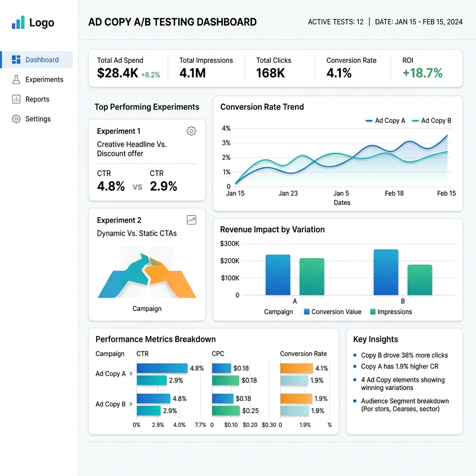This screenshot has height=476, width=476.
Task: Click Total Ad Spend value $28.4K
Action: click(118, 73)
